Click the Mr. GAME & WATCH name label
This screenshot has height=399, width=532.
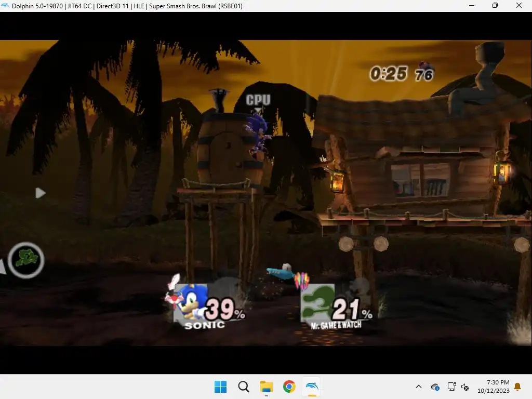(336, 325)
